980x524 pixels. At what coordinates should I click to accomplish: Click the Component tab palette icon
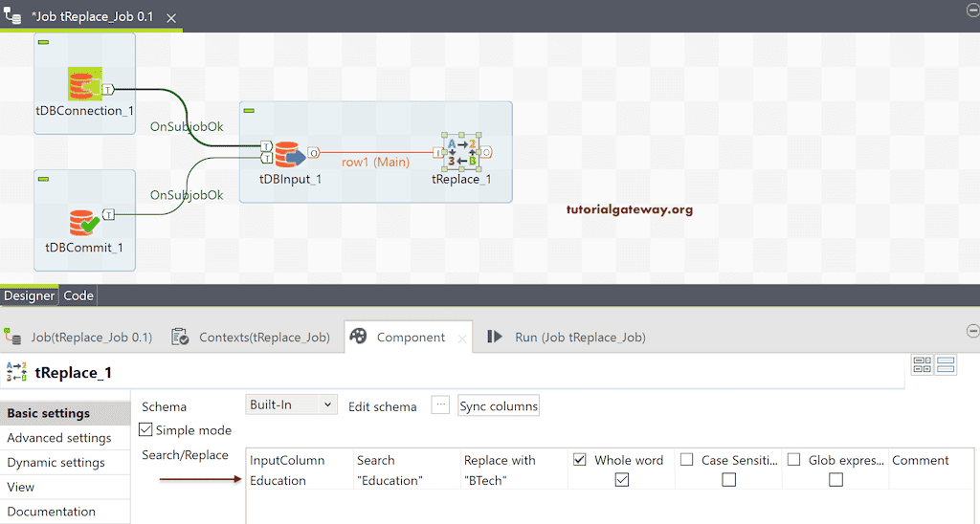coord(358,336)
